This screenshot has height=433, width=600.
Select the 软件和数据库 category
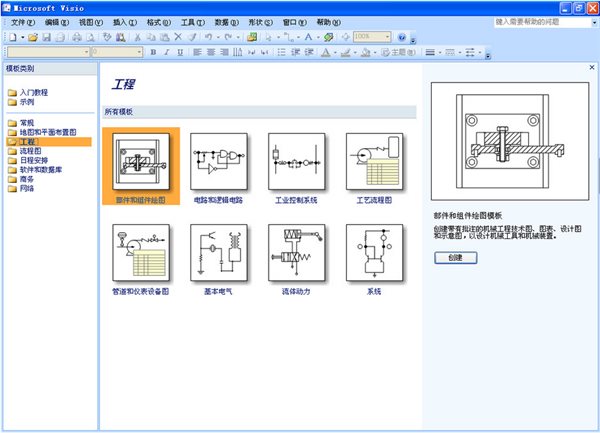[x=35, y=170]
